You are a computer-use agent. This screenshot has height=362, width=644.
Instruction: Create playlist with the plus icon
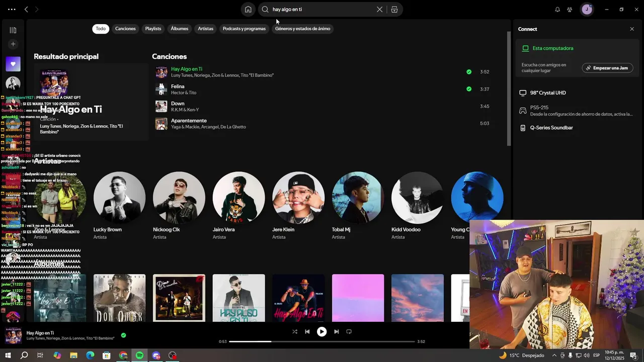click(13, 44)
